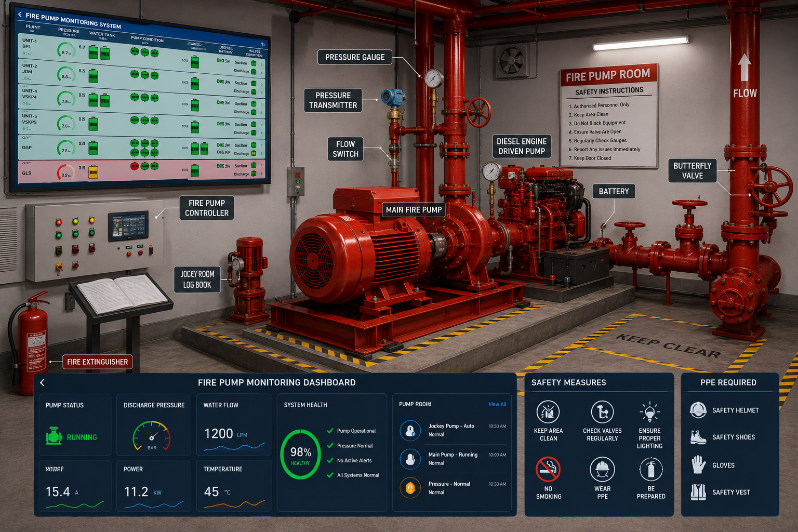This screenshot has height=532, width=798.
Task: Click the PRESSURE TRANSMITTER callout label
Action: 333,100
